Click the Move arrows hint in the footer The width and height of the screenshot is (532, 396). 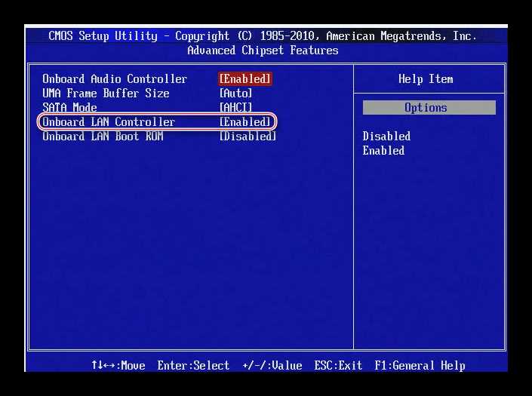click(118, 366)
